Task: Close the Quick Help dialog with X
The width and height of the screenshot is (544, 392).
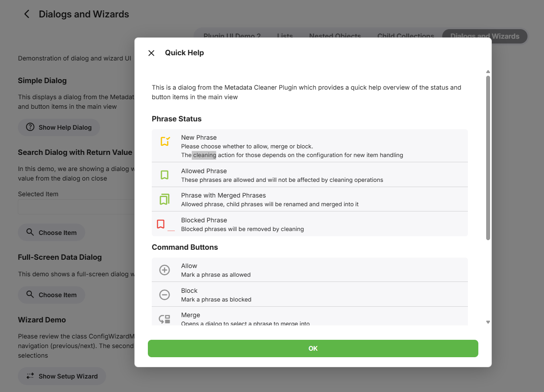Action: (x=151, y=53)
